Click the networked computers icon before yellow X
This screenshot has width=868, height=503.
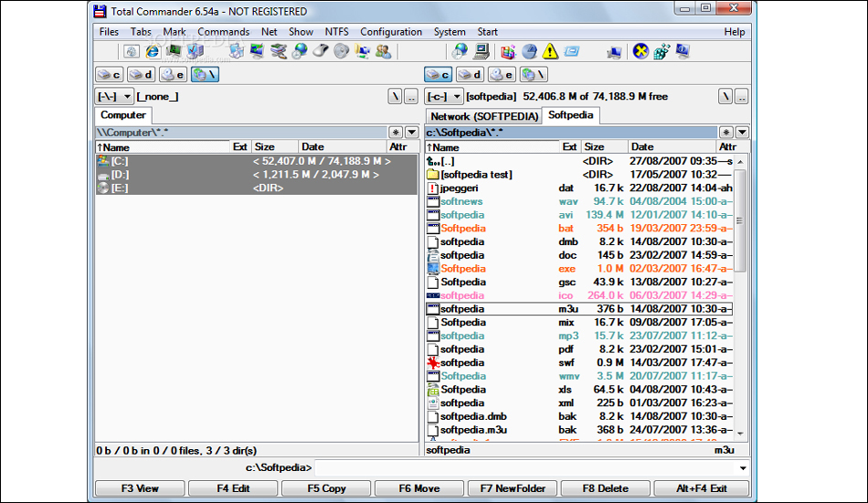pyautogui.click(x=613, y=51)
